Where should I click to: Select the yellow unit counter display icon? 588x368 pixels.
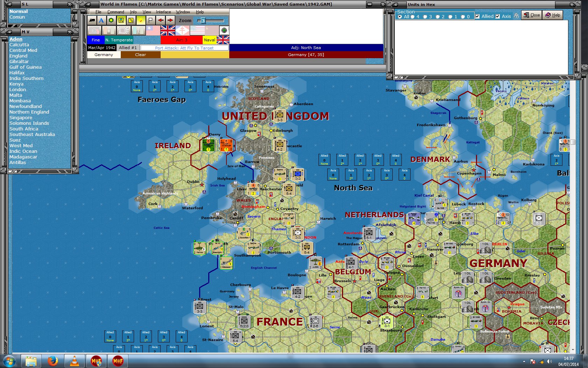tap(121, 20)
